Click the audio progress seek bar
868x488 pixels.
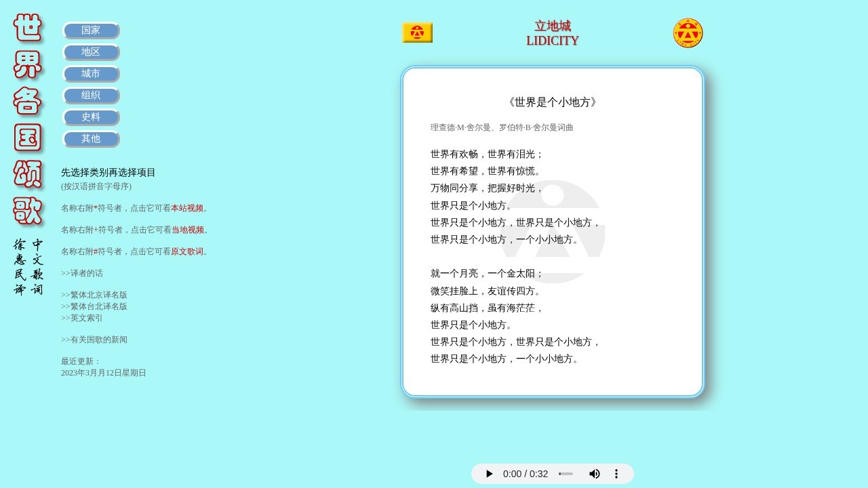[566, 474]
